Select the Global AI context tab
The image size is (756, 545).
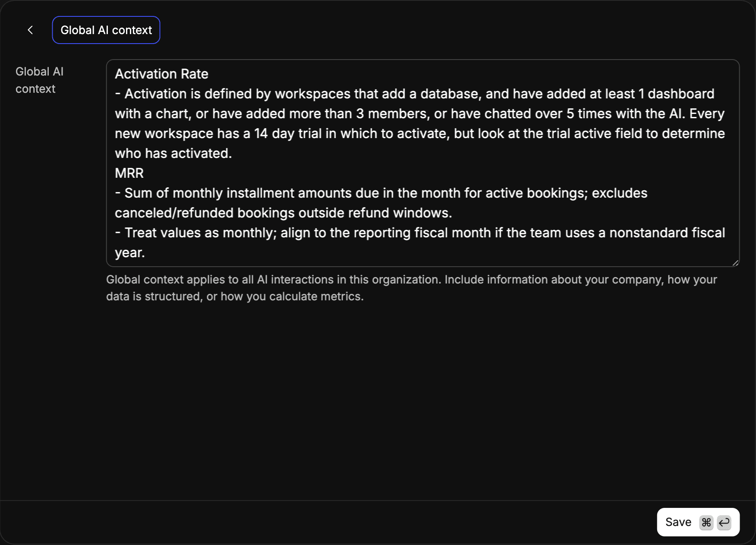(106, 30)
